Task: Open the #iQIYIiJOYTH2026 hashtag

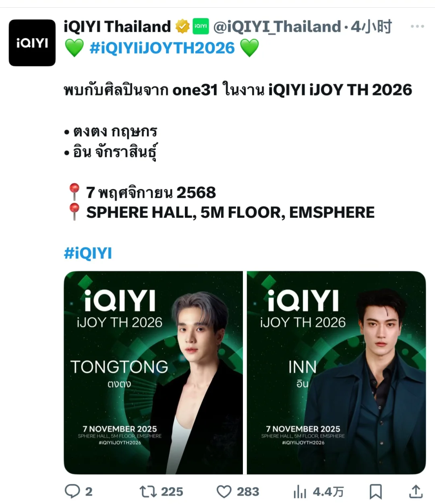Action: coord(162,48)
